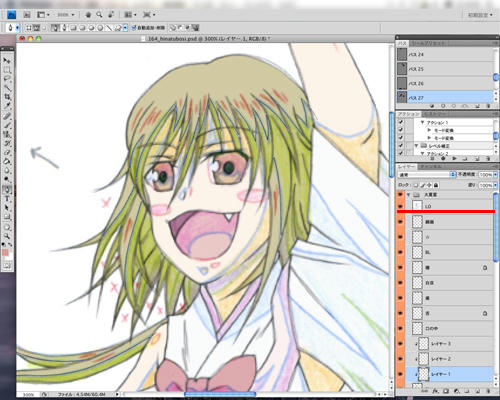
Task: Open the layer style fx menu
Action: (436, 391)
